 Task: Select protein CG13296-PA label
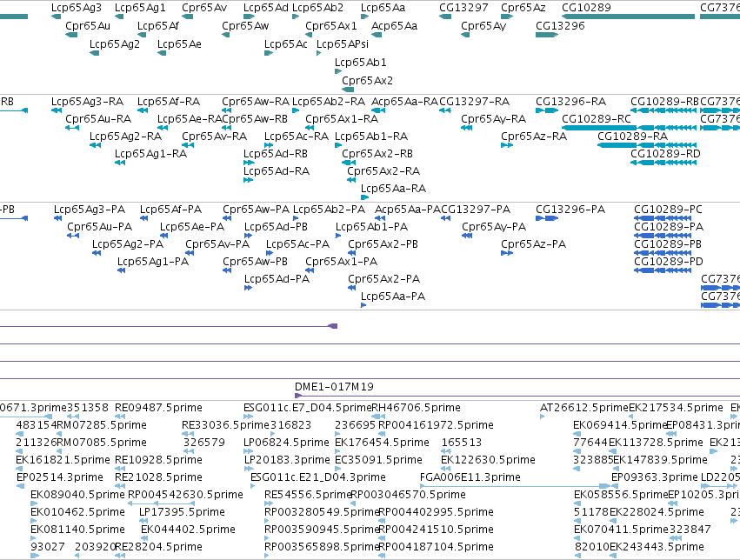570,210
